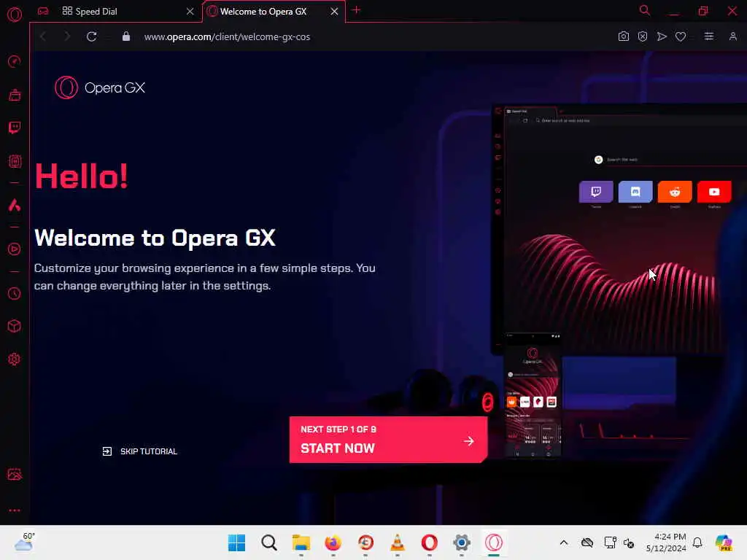747x560 pixels.
Task: Launch Firefox from the taskbar
Action: 333,542
